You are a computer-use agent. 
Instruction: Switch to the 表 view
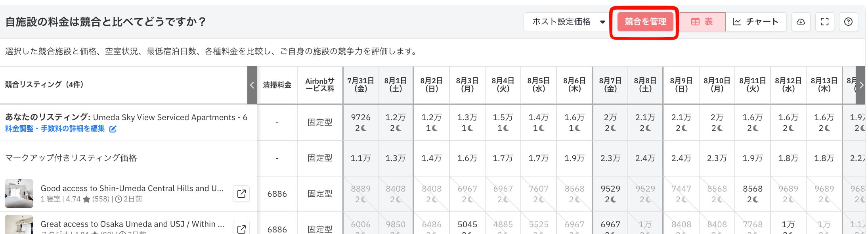(702, 22)
